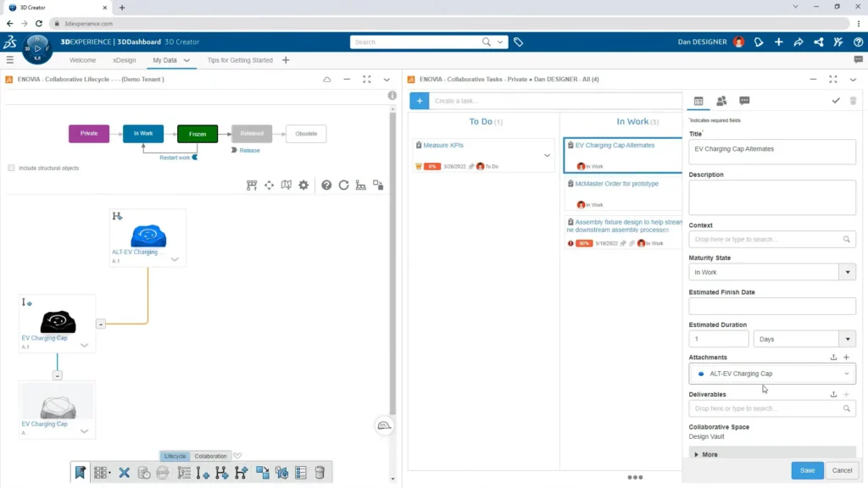Open the hamburger menu beside the tabs
The height and width of the screenshot is (488, 868).
(x=10, y=60)
